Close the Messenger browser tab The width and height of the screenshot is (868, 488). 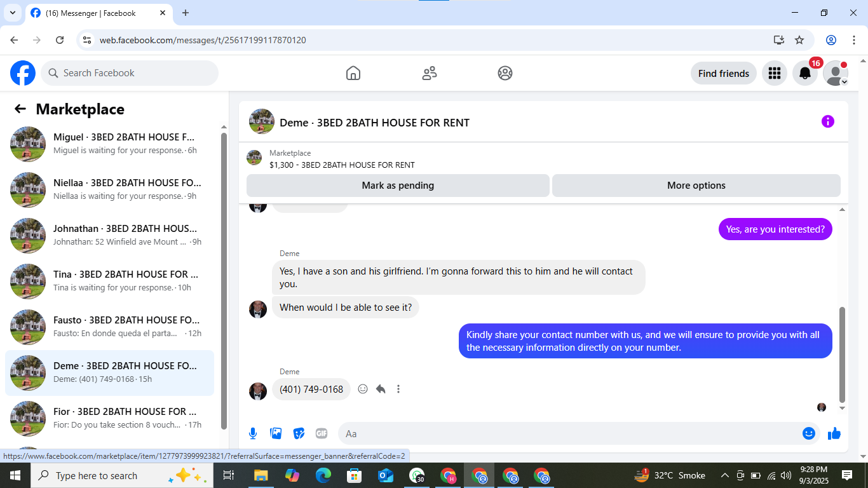click(x=163, y=13)
